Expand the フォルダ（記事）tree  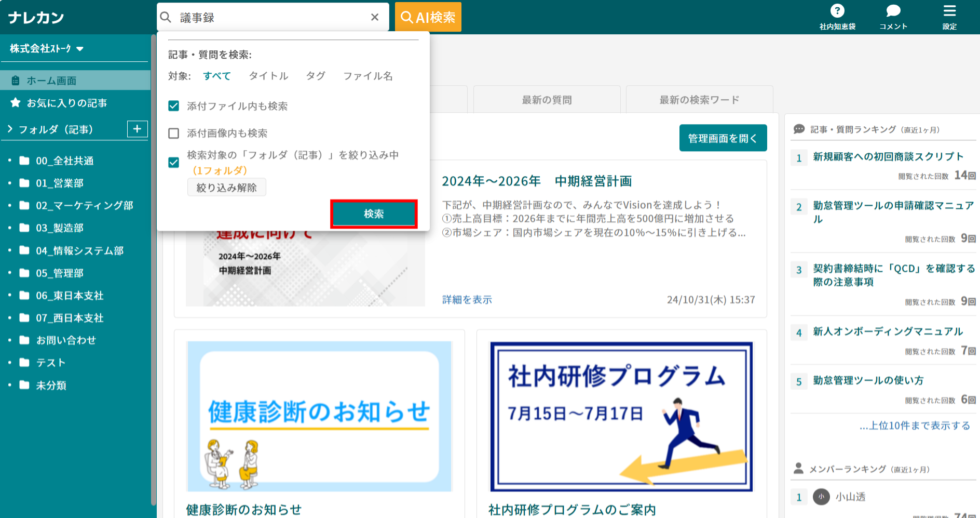pyautogui.click(x=9, y=129)
